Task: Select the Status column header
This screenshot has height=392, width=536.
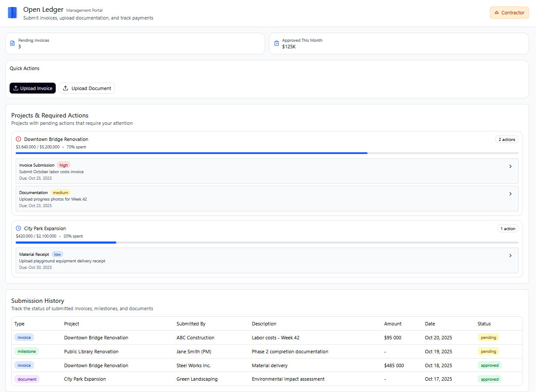Action: tap(484, 324)
